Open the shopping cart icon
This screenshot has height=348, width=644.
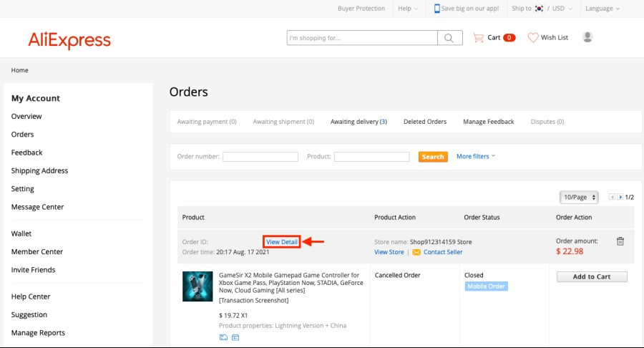pyautogui.click(x=479, y=37)
